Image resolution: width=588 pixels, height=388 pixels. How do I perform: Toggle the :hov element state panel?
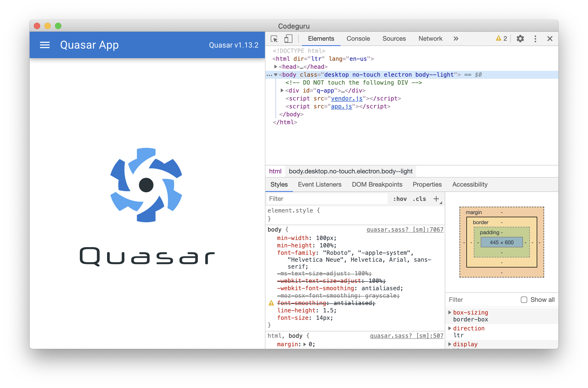(x=400, y=199)
